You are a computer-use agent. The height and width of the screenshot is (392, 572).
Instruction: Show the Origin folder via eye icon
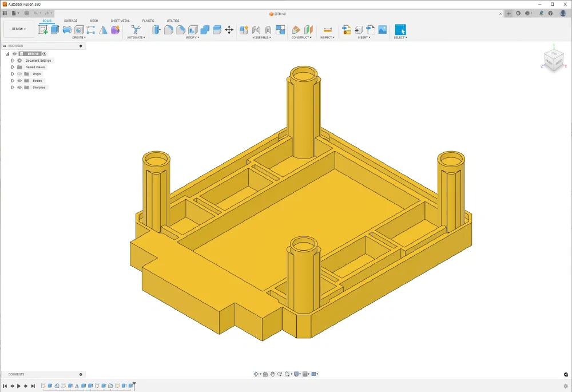[x=19, y=74]
